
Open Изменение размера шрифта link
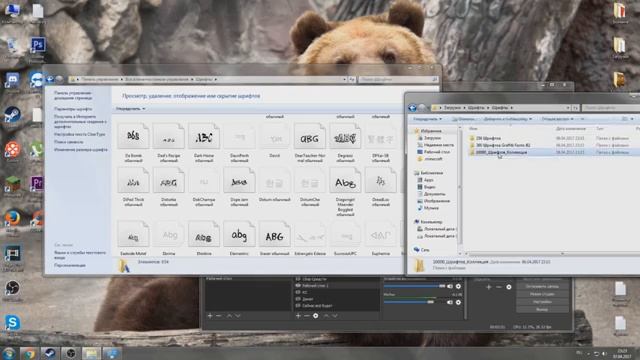click(81, 149)
